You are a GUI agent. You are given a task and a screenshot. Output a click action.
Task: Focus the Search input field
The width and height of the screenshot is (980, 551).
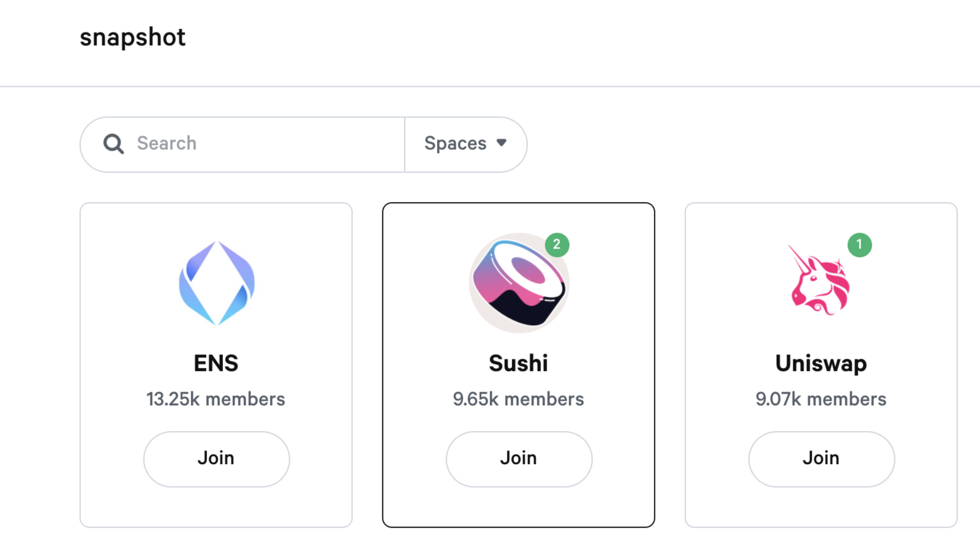point(263,144)
